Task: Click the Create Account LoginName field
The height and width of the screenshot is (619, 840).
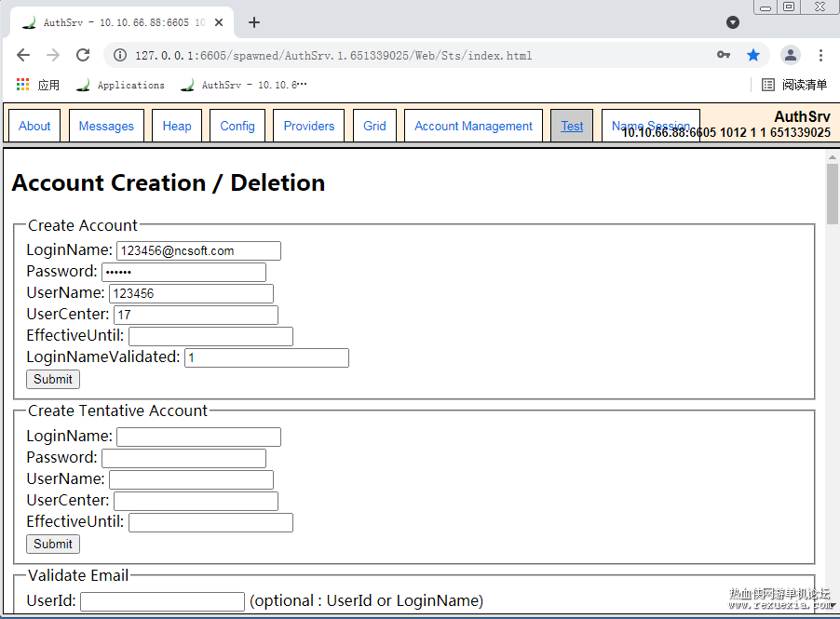Action: click(198, 250)
